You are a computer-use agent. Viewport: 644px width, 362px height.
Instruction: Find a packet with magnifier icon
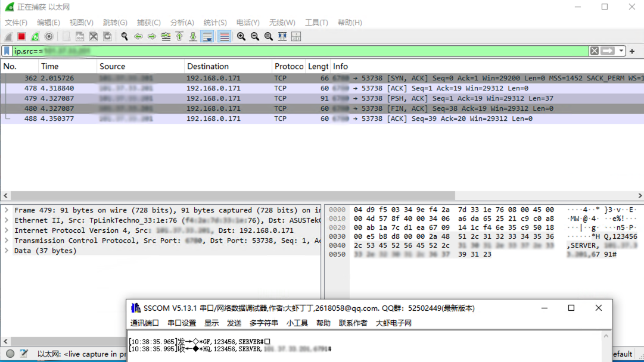pos(125,36)
